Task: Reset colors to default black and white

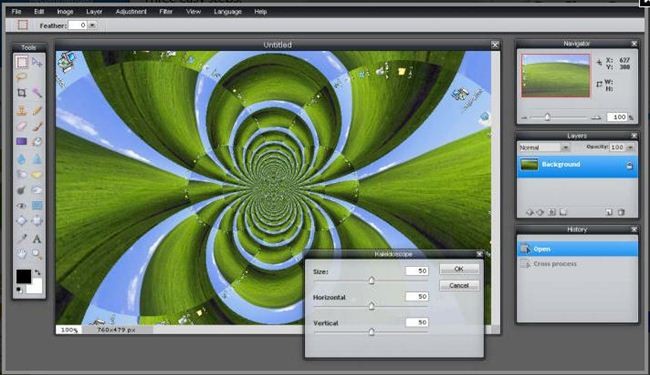Action: [19, 290]
